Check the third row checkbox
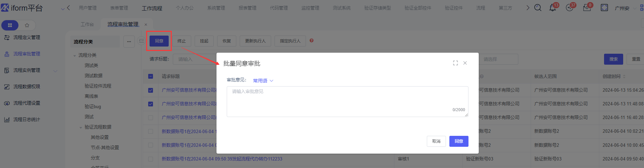 pyautogui.click(x=151, y=118)
